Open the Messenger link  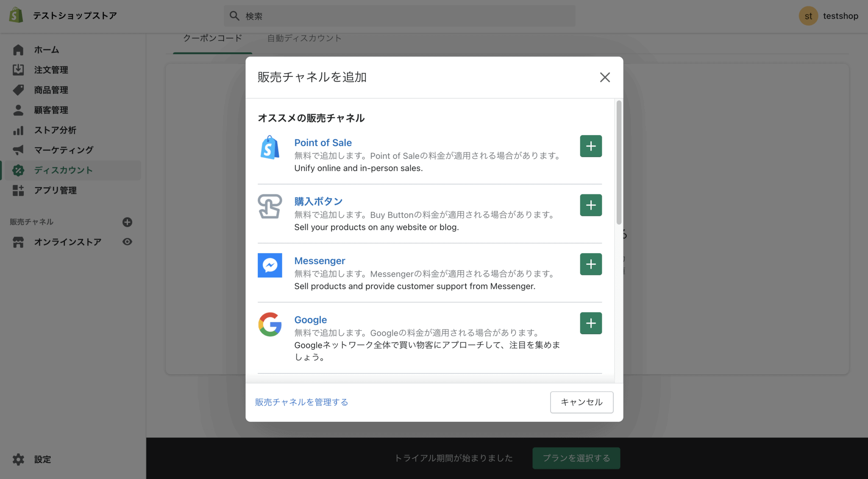coord(320,261)
